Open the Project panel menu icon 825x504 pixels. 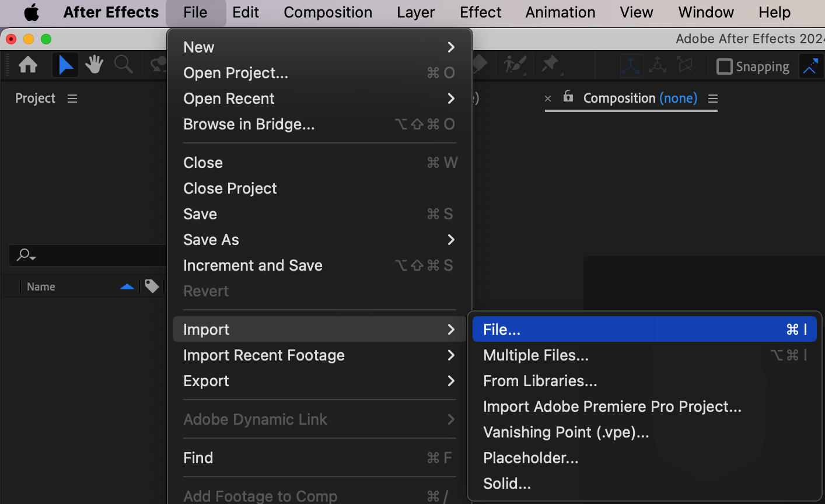(x=72, y=99)
